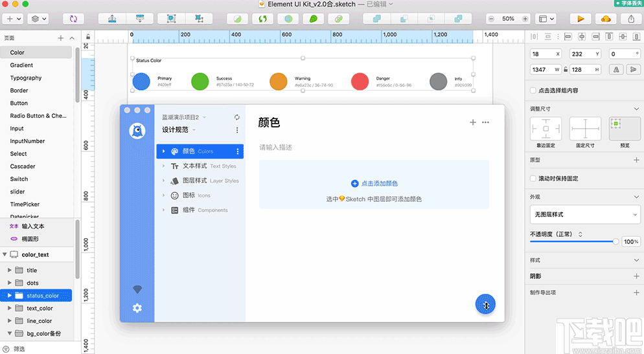Click the flip horizontal button
Screen dimensions: 644x354
point(617,70)
